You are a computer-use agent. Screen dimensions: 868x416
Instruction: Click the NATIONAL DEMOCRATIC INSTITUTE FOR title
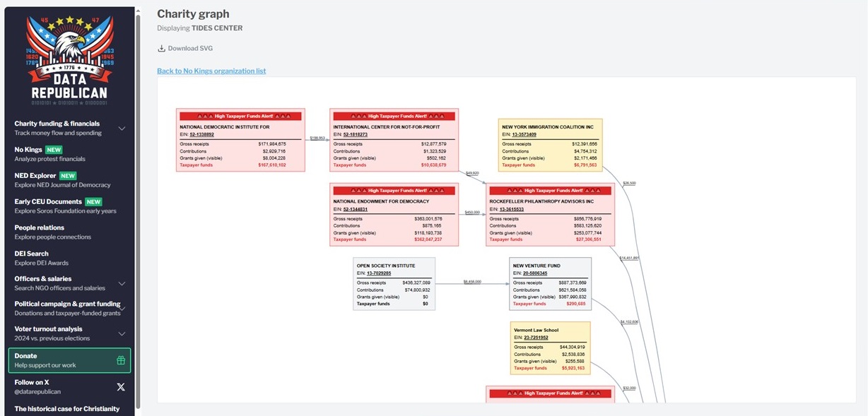point(224,127)
